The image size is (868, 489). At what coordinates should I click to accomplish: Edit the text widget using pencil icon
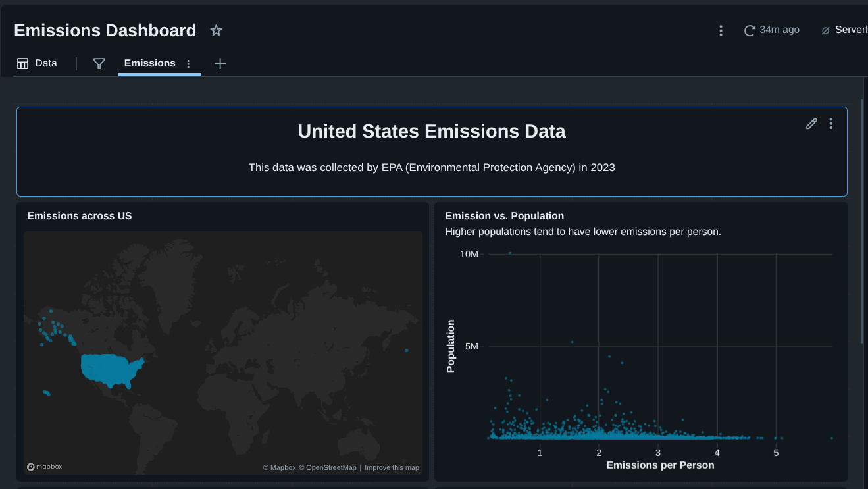pyautogui.click(x=811, y=124)
